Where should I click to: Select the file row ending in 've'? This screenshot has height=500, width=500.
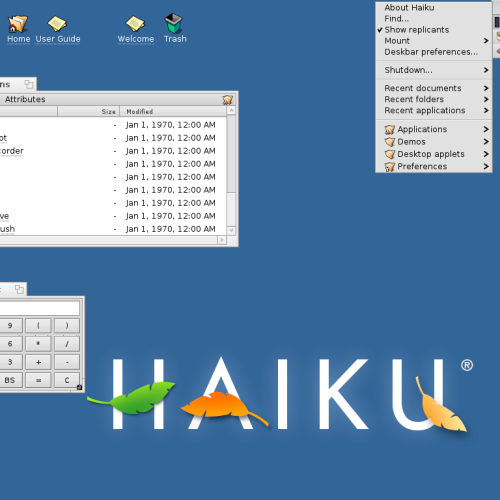point(113,216)
